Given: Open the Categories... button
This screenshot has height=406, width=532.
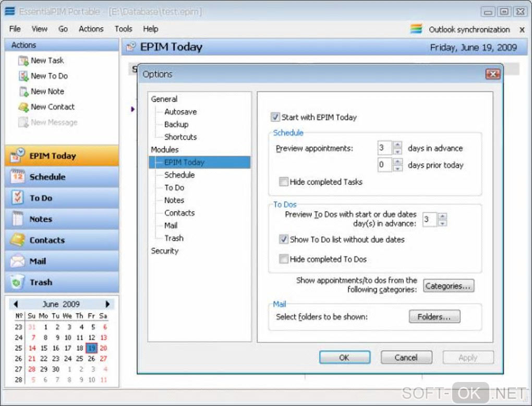Looking at the screenshot, I should (x=448, y=286).
